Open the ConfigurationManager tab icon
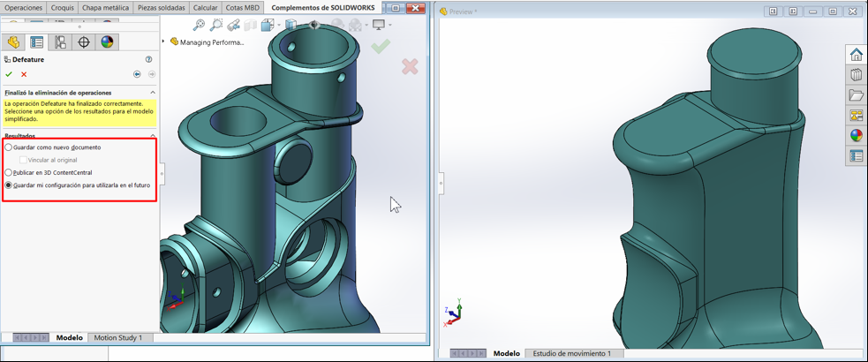 60,42
